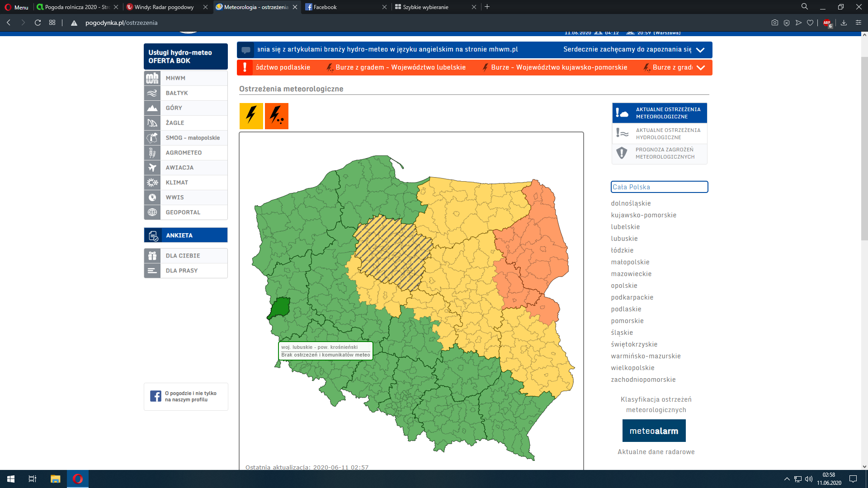Click orange hail storm warning icon
868x488 pixels.
(x=276, y=116)
